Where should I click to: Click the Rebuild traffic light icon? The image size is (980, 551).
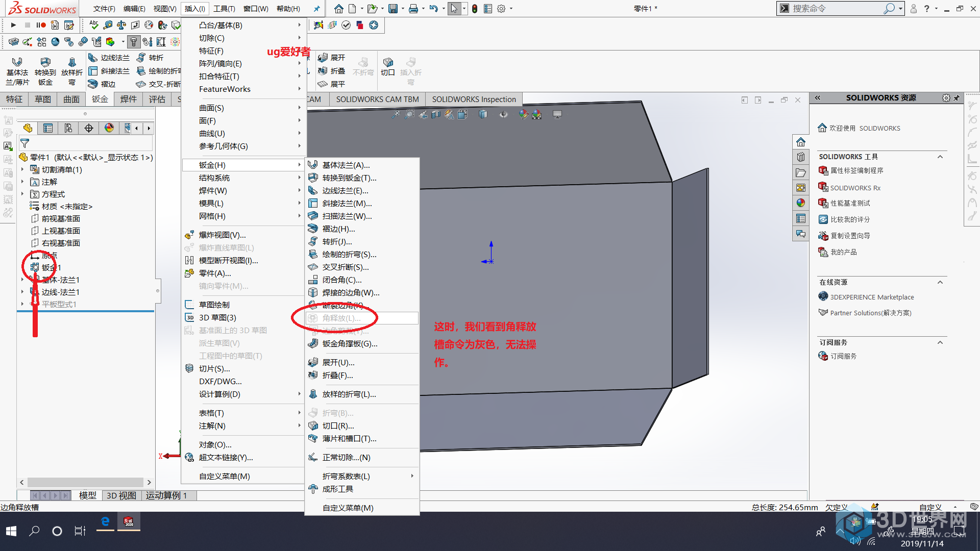474,9
